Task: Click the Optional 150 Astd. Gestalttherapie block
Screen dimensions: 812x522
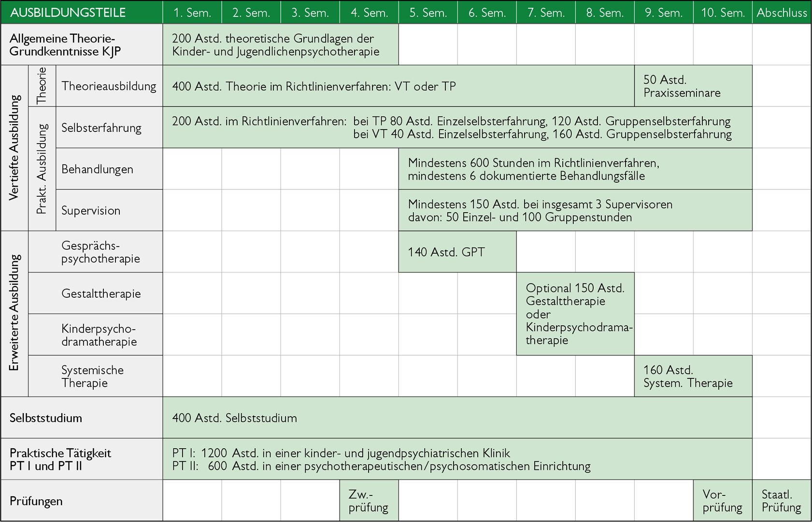Action: coord(575,314)
